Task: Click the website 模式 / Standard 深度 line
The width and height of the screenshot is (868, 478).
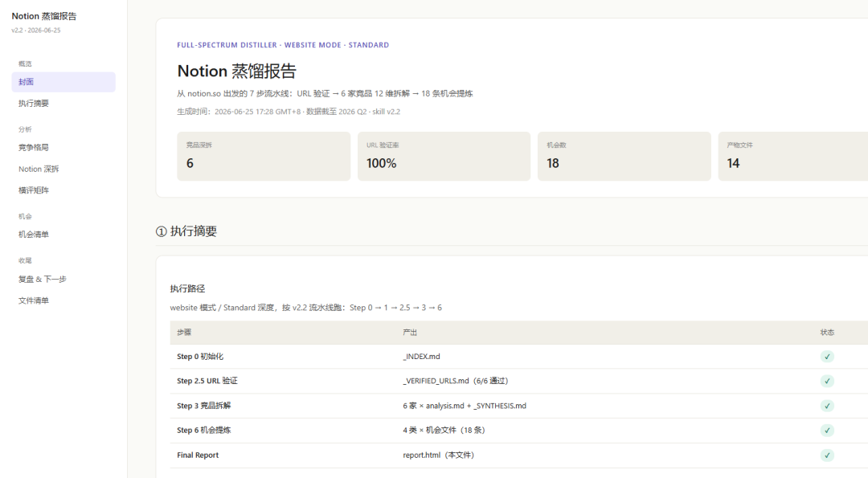Action: (305, 308)
